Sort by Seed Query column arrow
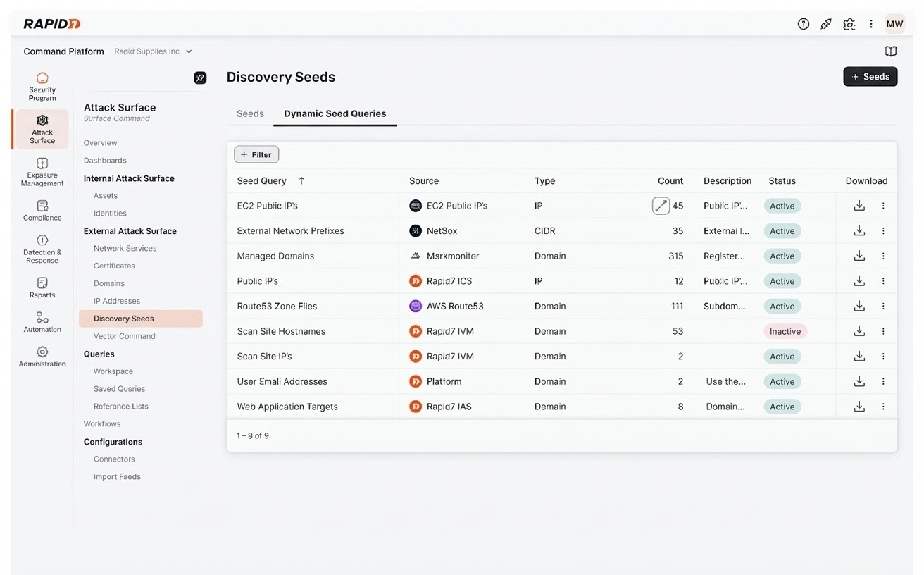The image size is (924, 575). tap(301, 181)
